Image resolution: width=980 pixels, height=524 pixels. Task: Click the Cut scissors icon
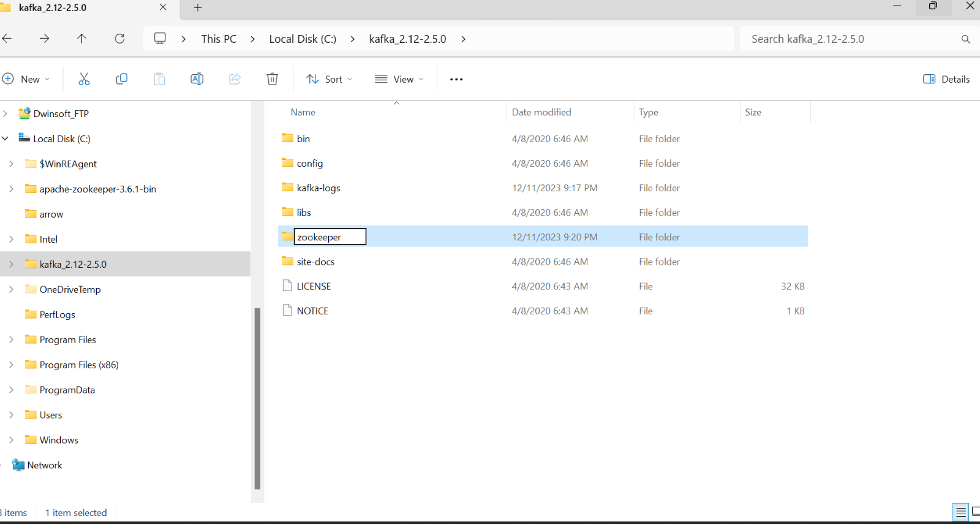(x=84, y=79)
